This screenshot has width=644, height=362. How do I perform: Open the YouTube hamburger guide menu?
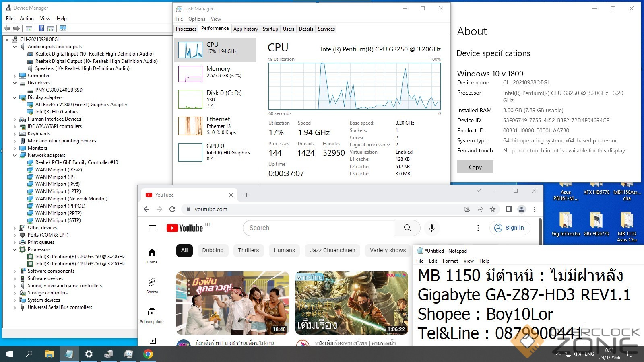click(152, 228)
